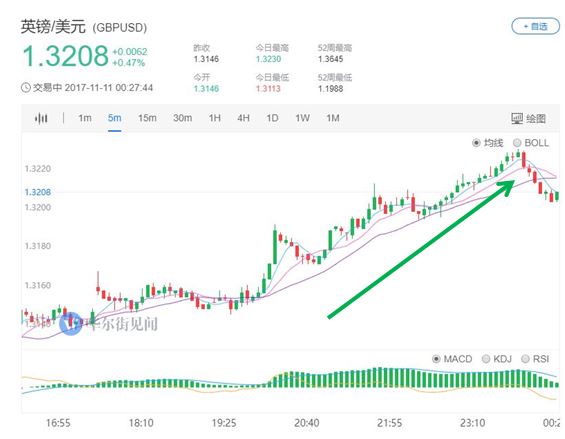
Task: Click the 20:40 time axis label
Action: 307,423
